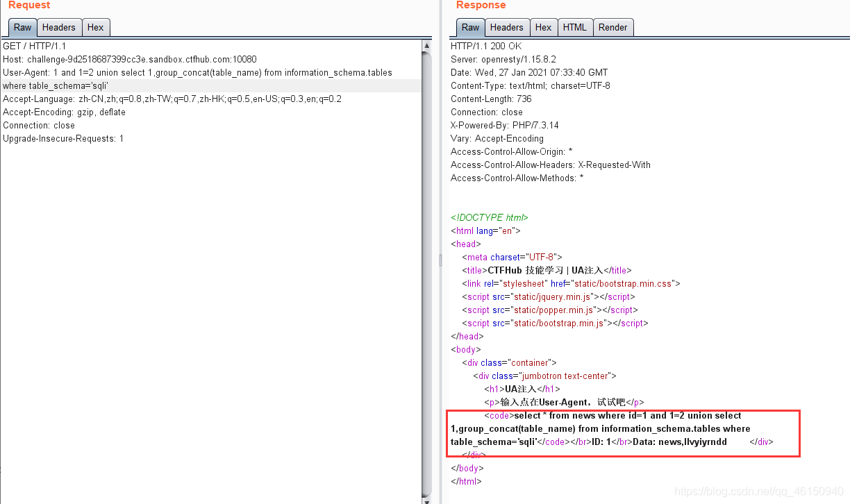
Task: Click the Access-Control-Allow-Origin line
Action: pyautogui.click(x=512, y=151)
